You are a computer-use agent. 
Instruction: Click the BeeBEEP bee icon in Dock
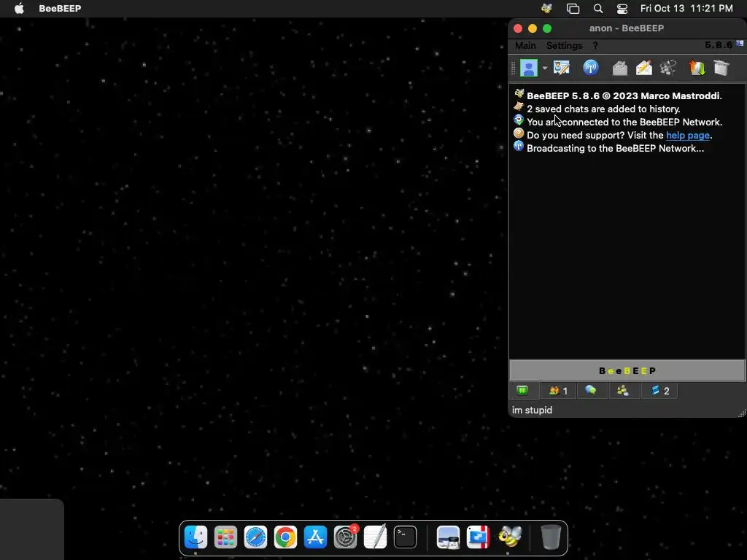[508, 537]
